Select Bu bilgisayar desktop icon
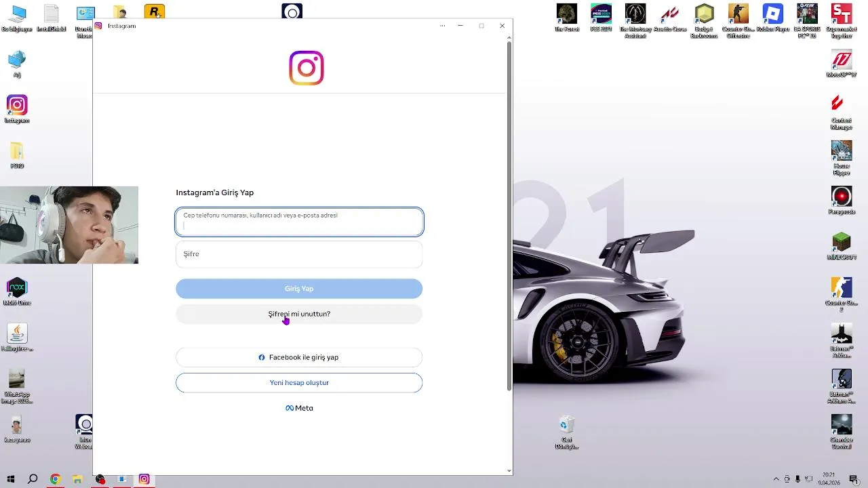This screenshot has width=868, height=488. click(x=17, y=19)
